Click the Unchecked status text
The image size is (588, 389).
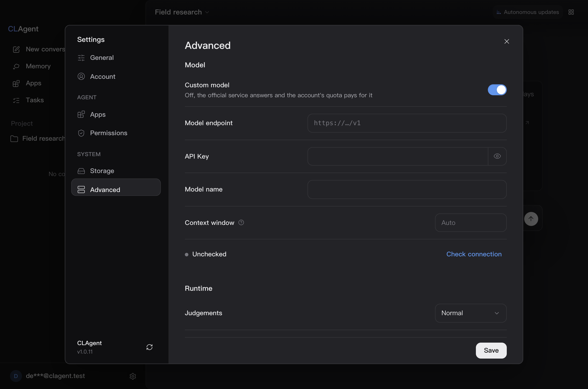click(209, 254)
